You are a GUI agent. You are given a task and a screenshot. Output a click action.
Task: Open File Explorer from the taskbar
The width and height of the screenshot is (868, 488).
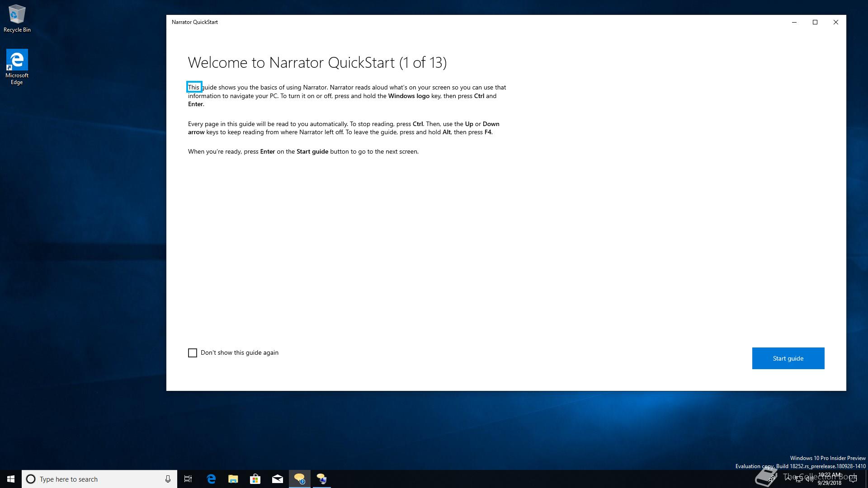click(233, 479)
